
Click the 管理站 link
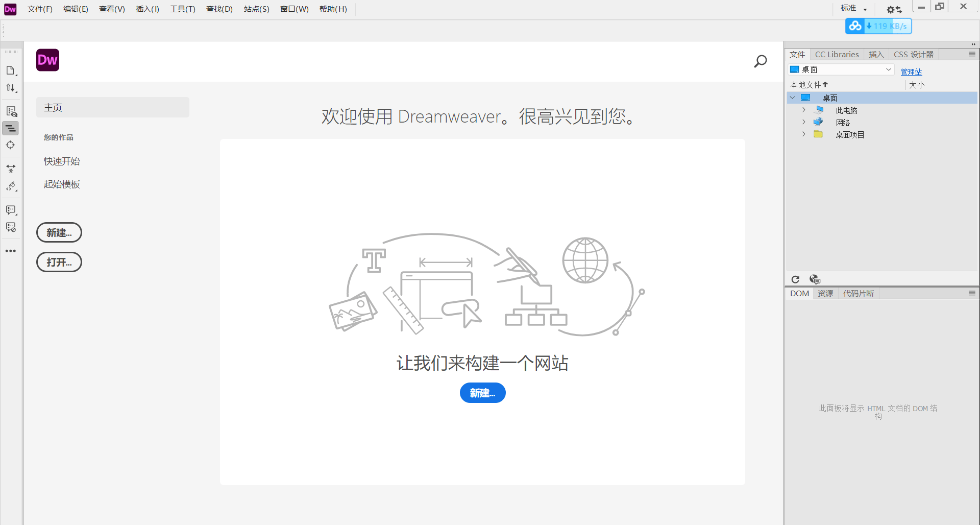pyautogui.click(x=911, y=72)
